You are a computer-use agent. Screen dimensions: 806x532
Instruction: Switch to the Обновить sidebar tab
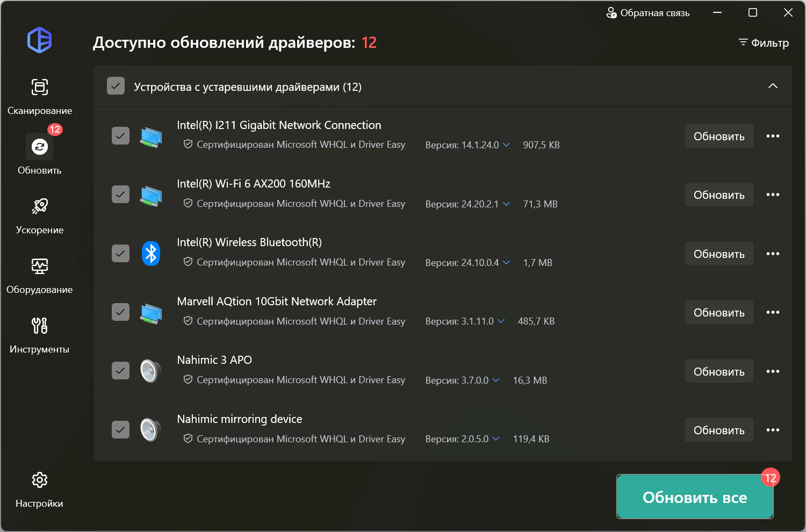coord(39,155)
